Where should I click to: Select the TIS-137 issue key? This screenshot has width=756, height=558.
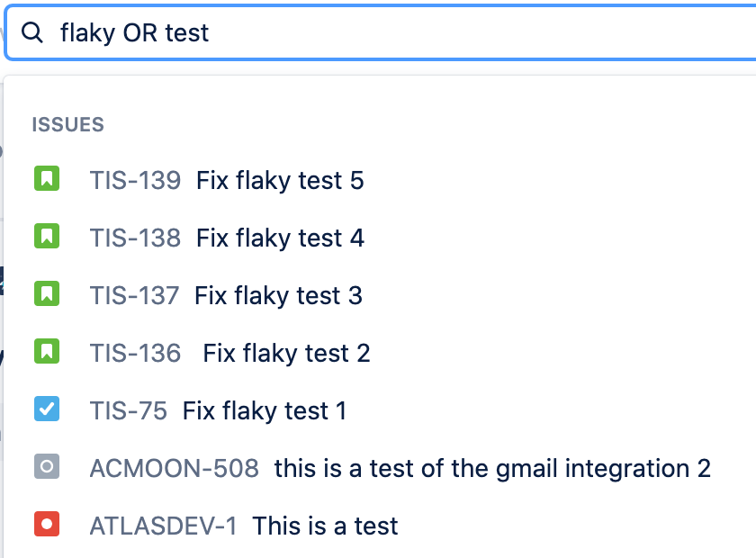pyautogui.click(x=134, y=295)
